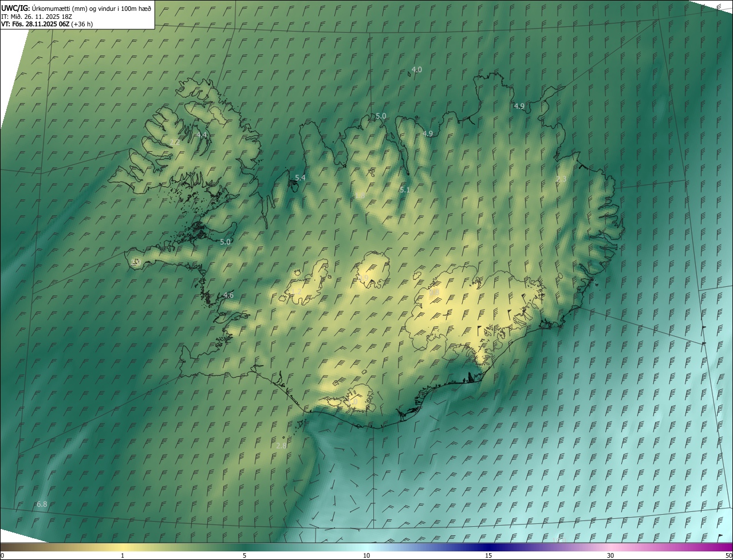This screenshot has height=560, width=733.
Task: Click the 6.8 value label over the sea
Action: tap(42, 504)
